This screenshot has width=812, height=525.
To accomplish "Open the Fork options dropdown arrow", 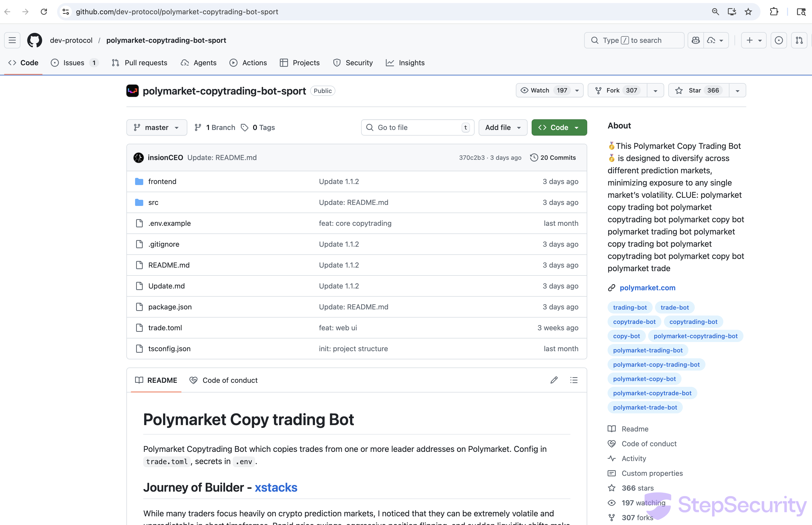I will point(655,91).
